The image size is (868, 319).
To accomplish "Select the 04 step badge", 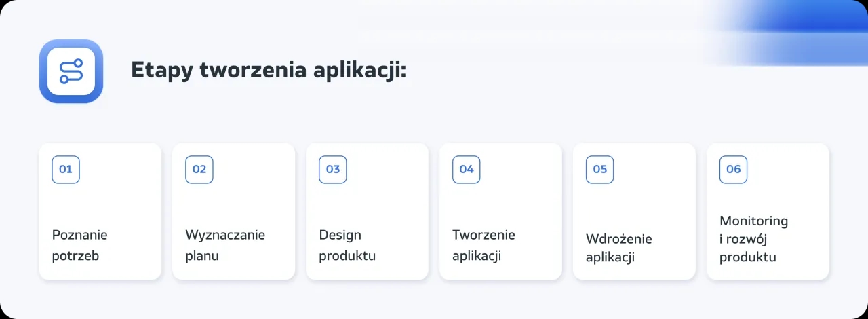I will pyautogui.click(x=467, y=170).
